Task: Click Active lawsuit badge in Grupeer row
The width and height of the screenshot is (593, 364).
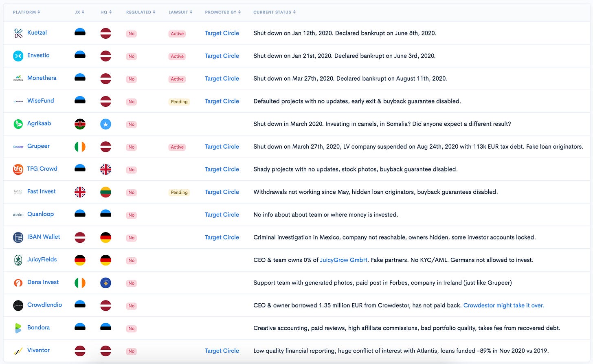Action: point(177,147)
